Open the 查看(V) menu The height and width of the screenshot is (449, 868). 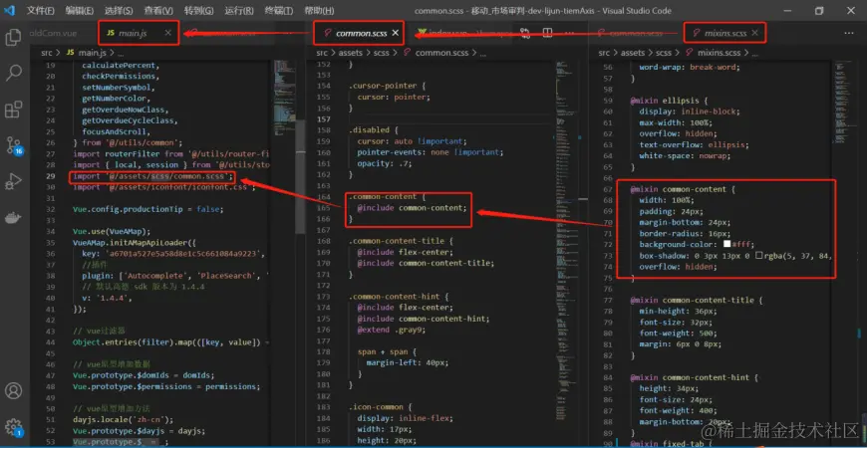click(158, 11)
